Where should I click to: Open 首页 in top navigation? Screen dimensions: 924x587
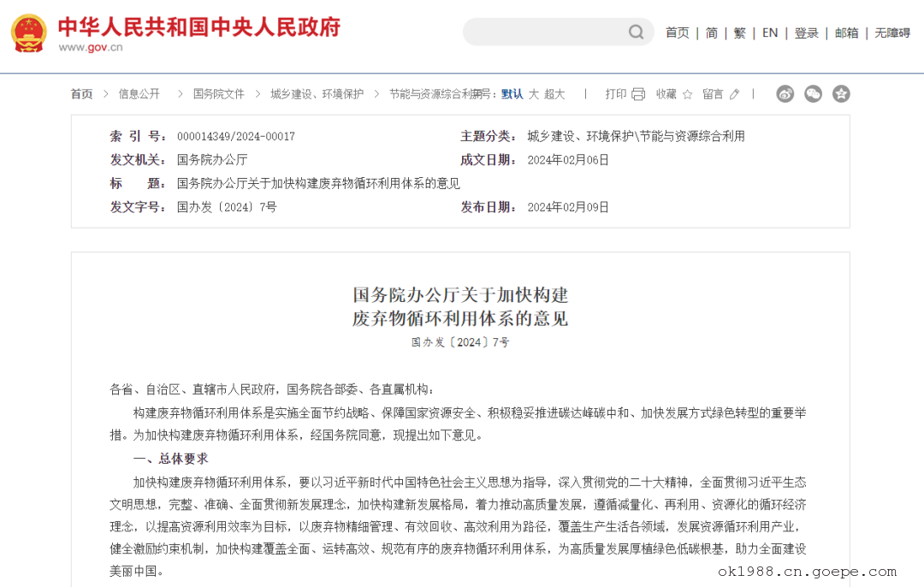pyautogui.click(x=677, y=33)
